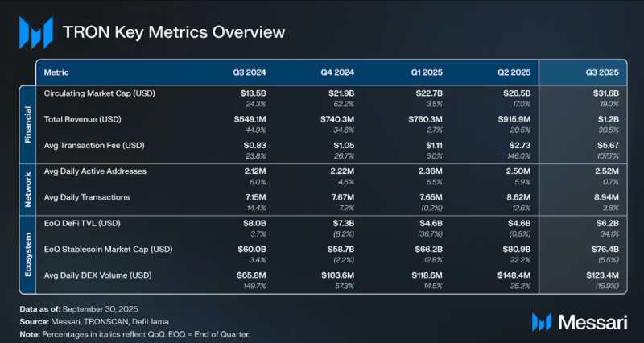The image size is (644, 343).
Task: Click the Total Revenue (USD) row label
Action: pos(81,119)
